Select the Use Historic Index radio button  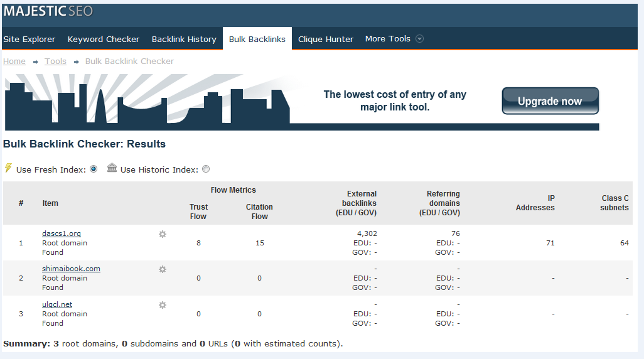click(x=206, y=169)
